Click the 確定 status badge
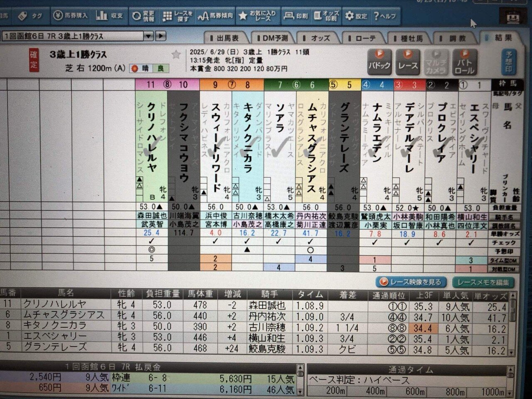 click(x=34, y=60)
